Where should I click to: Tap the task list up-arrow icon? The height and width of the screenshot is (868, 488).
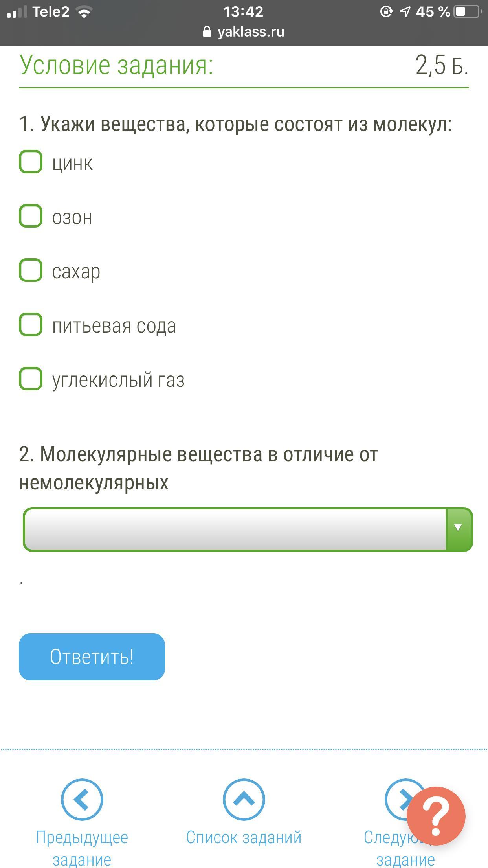(x=244, y=800)
